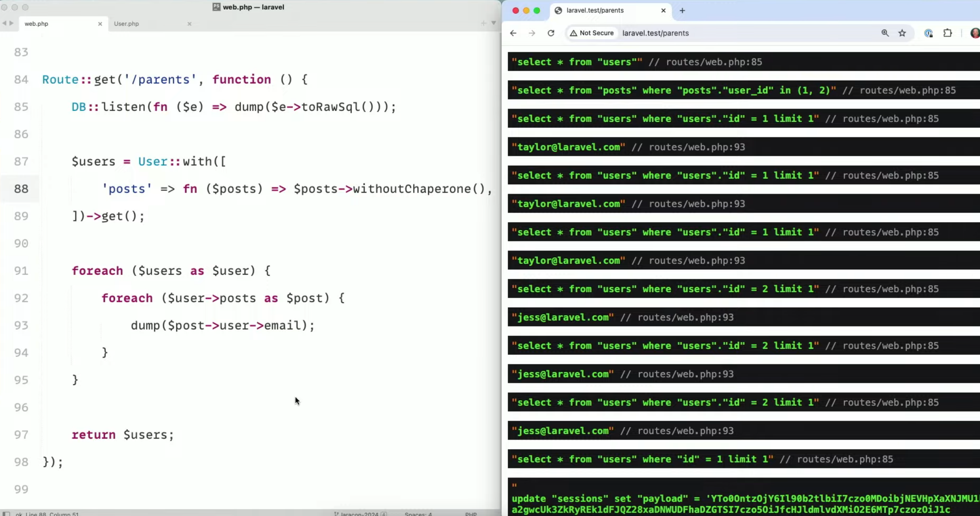Click line number 88 in the gutter

click(21, 189)
